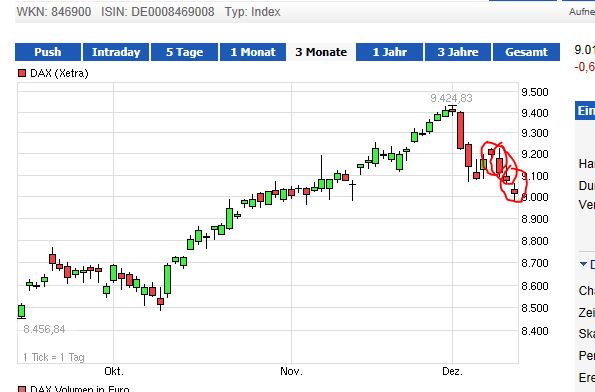Click the WKN: 846900 text
The width and height of the screenshot is (595, 392).
click(x=54, y=12)
